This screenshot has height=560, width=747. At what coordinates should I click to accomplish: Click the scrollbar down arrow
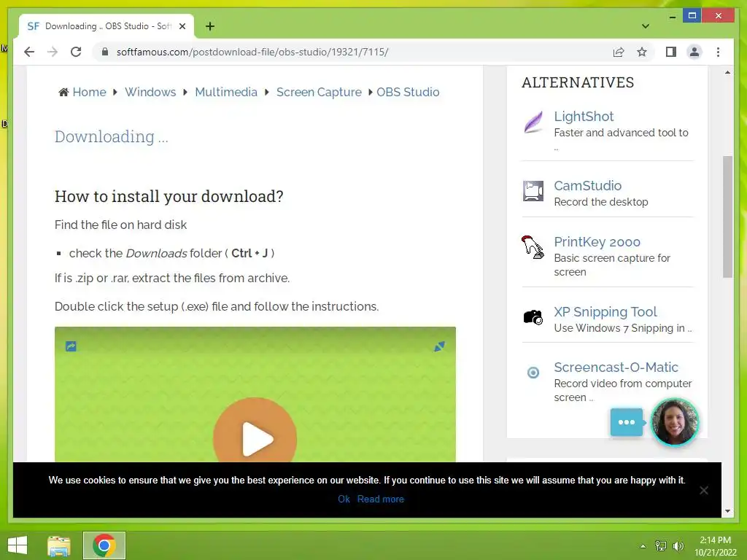[x=727, y=511]
